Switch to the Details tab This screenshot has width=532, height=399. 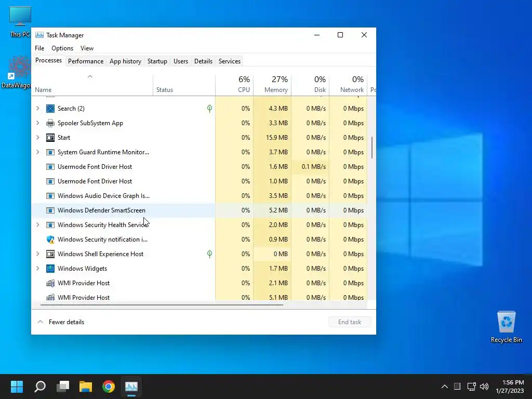pos(203,61)
